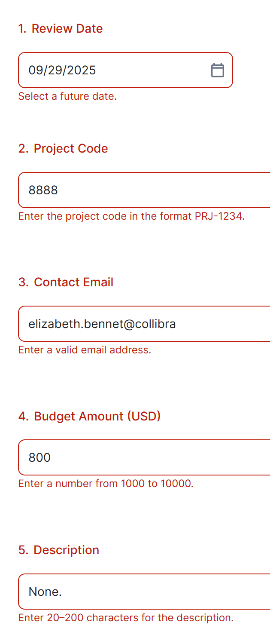Click the Enter a valid email address message
The image size is (270, 644).
[85, 350]
